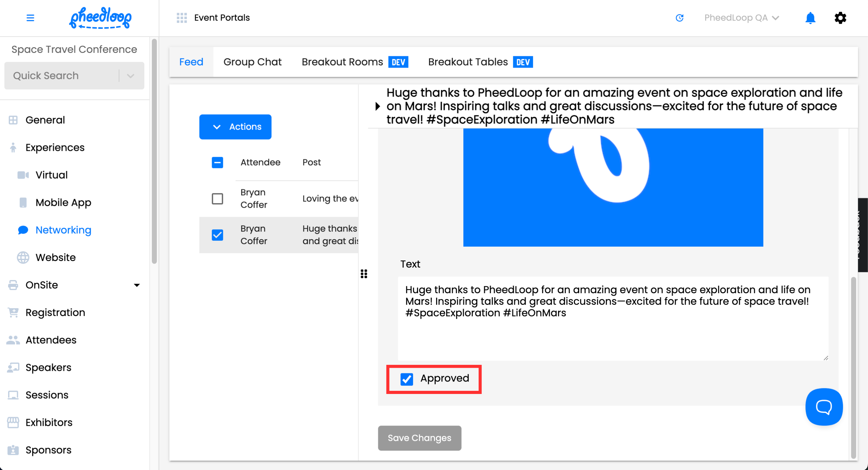This screenshot has height=470, width=868.
Task: Click the Sponsors badge icon
Action: point(13,450)
